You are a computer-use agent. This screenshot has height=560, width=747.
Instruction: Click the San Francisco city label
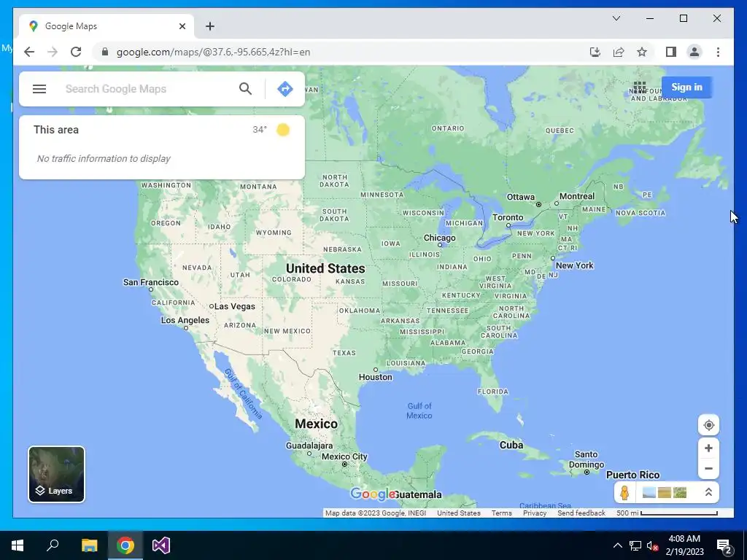click(x=150, y=282)
